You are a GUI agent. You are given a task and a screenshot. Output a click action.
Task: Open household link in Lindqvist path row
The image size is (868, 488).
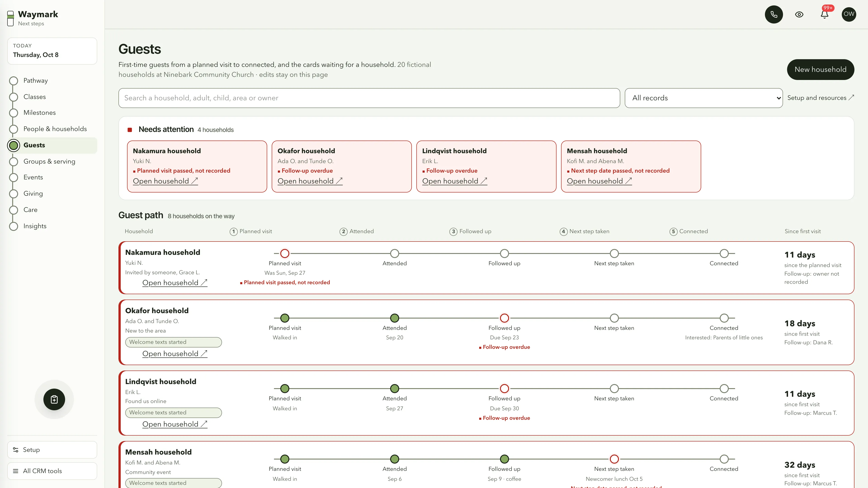[x=175, y=424]
